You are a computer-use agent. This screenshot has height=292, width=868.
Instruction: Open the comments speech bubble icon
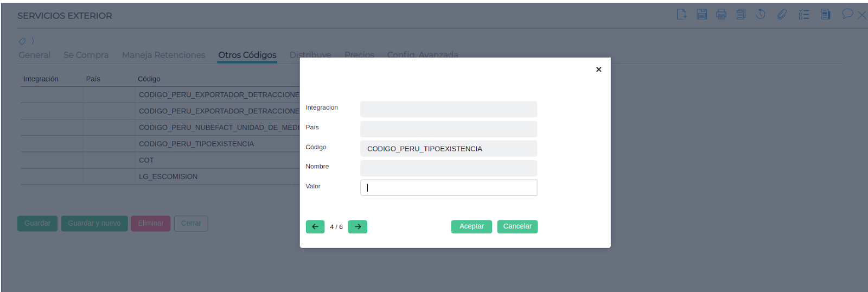(x=847, y=14)
